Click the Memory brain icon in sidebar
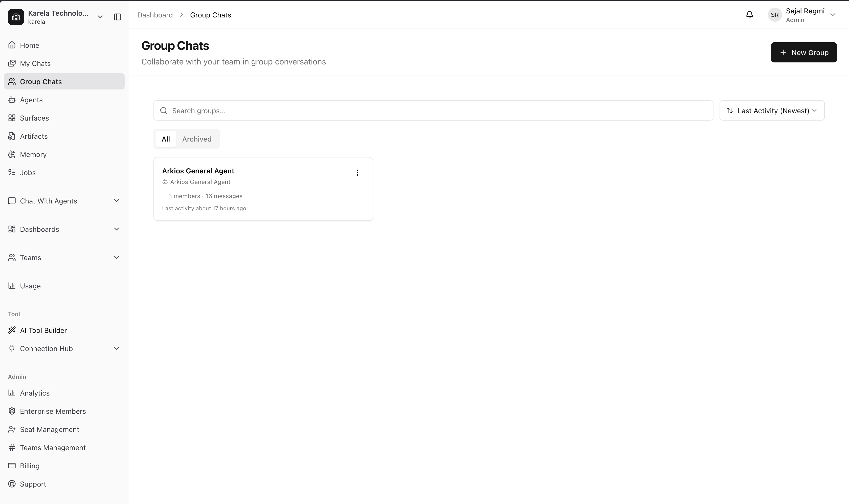The image size is (849, 504). (12, 154)
